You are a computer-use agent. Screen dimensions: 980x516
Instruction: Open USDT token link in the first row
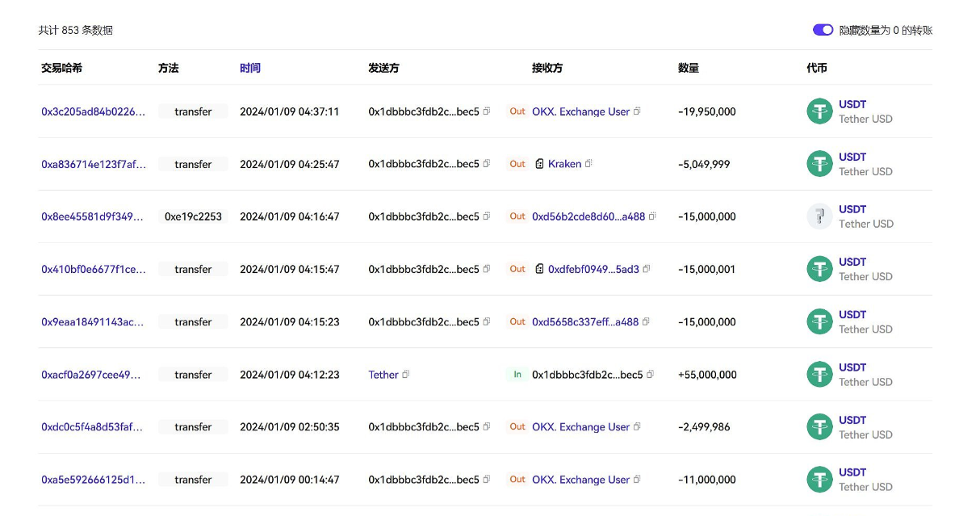coord(852,104)
